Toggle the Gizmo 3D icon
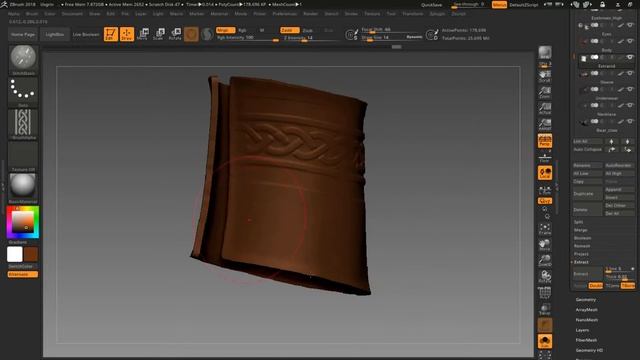Screen dimensions: 640x360 click(x=191, y=34)
